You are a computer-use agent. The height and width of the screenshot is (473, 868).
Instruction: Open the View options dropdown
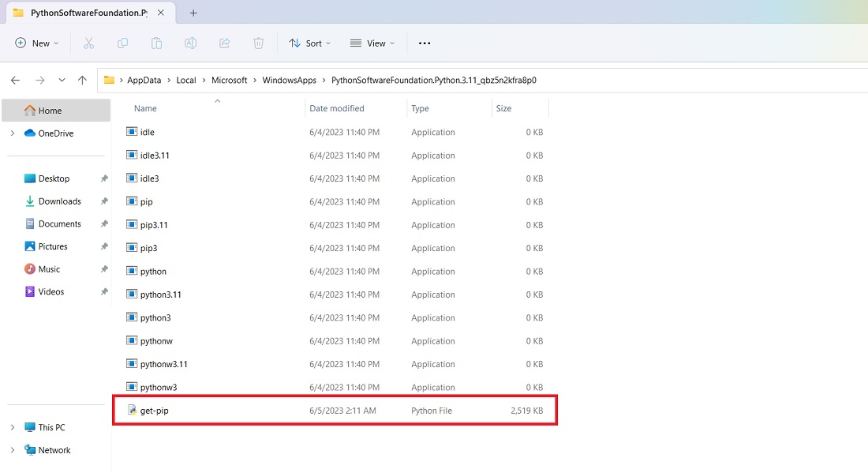click(x=372, y=43)
